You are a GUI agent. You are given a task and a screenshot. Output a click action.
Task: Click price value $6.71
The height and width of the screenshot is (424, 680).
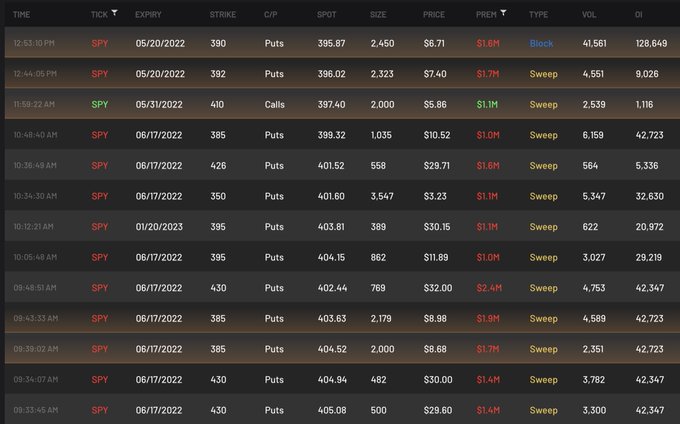(434, 43)
